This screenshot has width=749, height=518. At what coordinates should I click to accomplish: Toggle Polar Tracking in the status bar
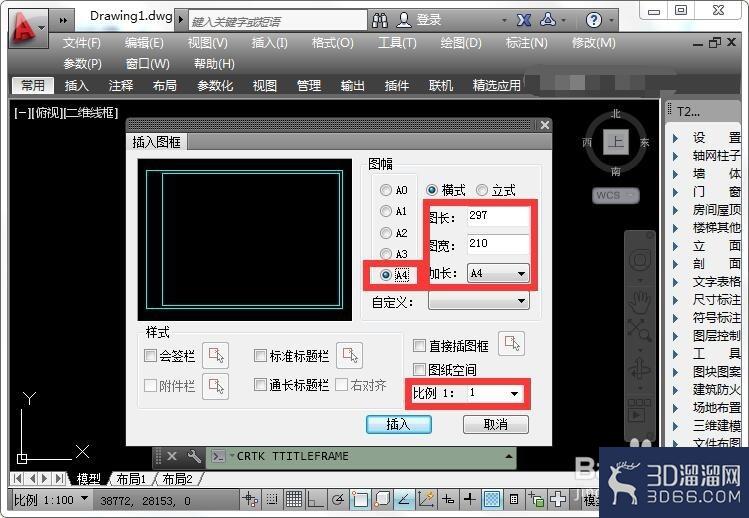click(x=338, y=500)
